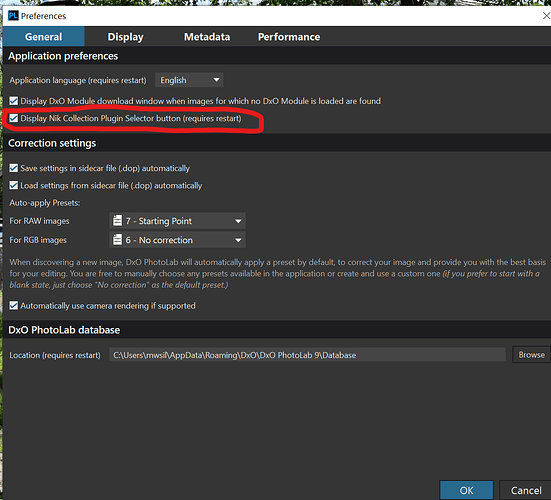Toggle Load settings from sidecar file automatically
Screen dimensions: 551x500
[14, 186]
